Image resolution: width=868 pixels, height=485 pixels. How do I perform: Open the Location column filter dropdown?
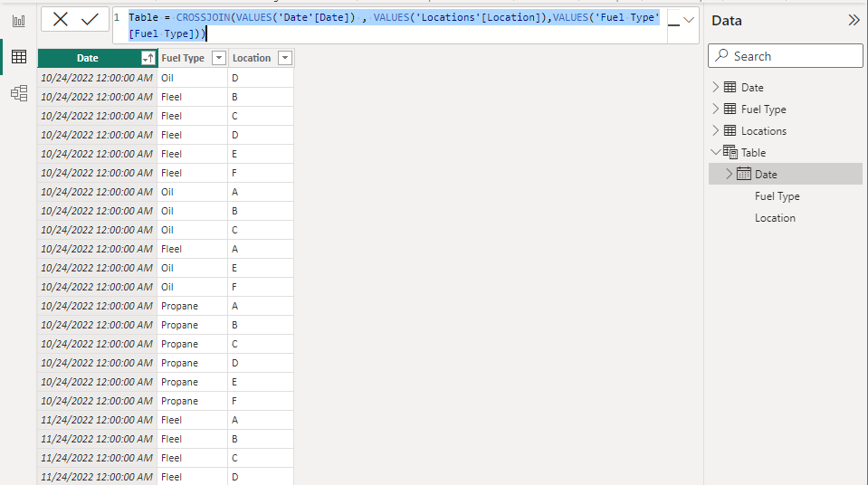[284, 58]
